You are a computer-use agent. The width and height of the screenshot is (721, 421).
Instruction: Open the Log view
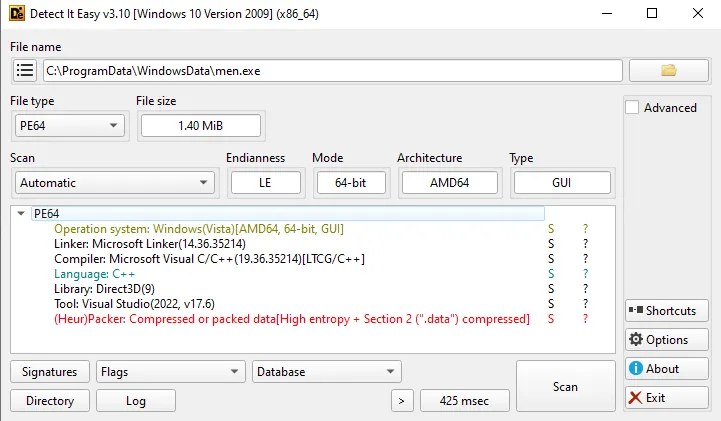pyautogui.click(x=136, y=400)
